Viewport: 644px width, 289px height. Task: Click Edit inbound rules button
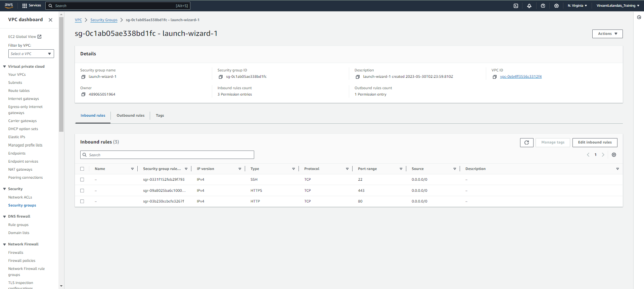595,142
